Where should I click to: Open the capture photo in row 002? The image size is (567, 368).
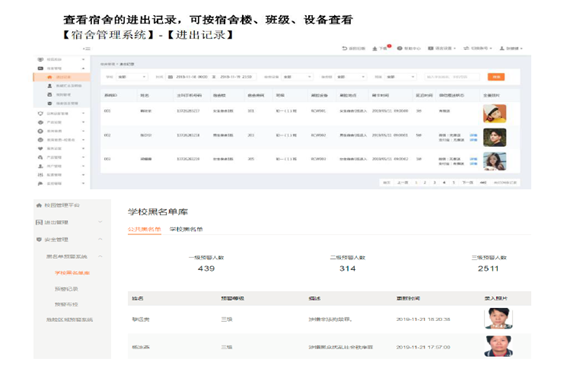coord(494,137)
